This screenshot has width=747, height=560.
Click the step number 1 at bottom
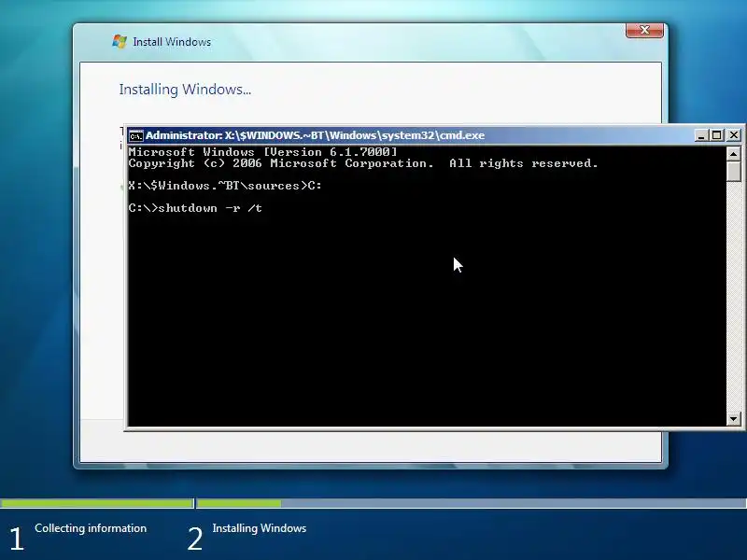17,539
